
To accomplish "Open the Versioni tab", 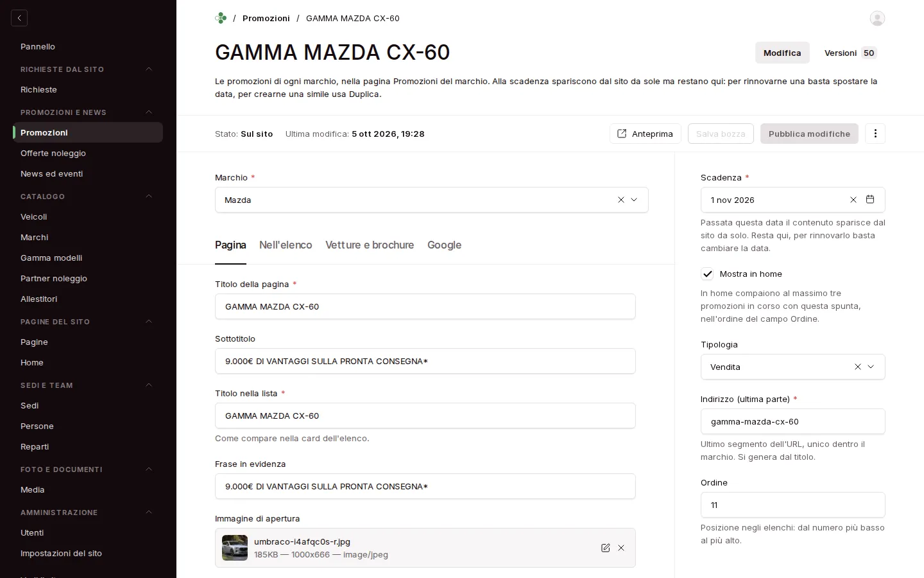I will coord(850,53).
